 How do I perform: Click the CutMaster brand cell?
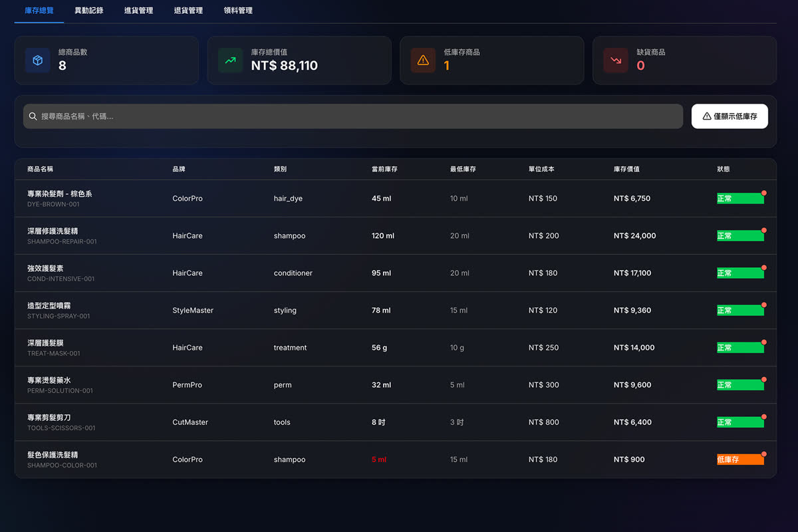190,422
